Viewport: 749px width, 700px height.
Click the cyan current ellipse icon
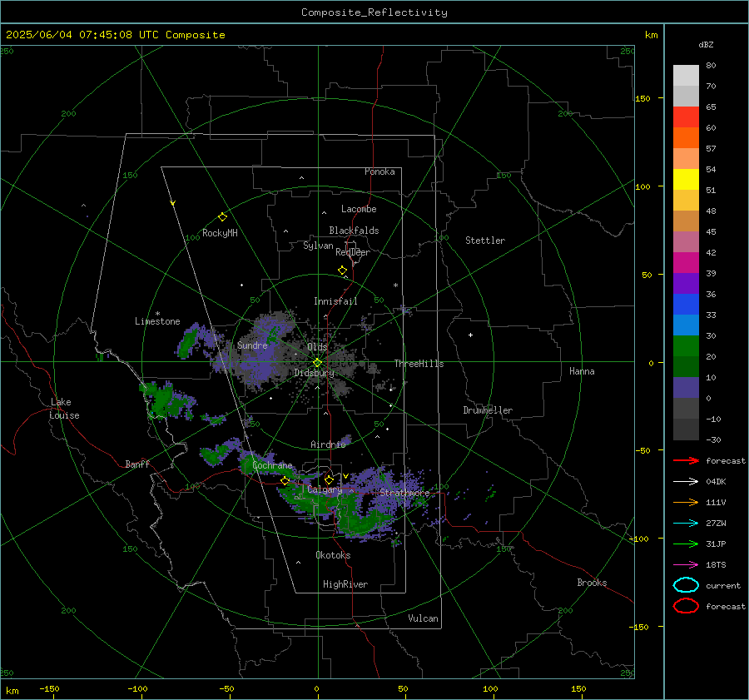coord(686,585)
